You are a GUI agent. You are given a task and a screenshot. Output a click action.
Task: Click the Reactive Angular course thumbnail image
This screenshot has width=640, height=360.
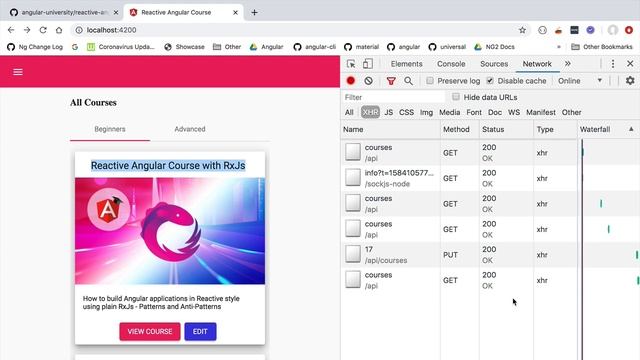tap(170, 231)
